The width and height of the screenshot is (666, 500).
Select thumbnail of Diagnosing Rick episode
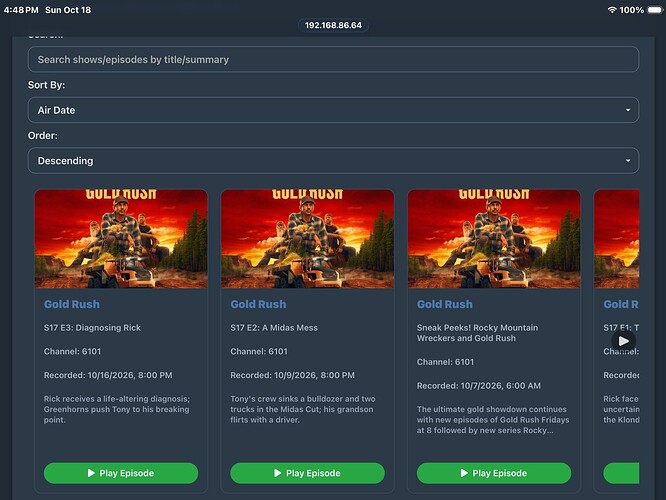121,239
